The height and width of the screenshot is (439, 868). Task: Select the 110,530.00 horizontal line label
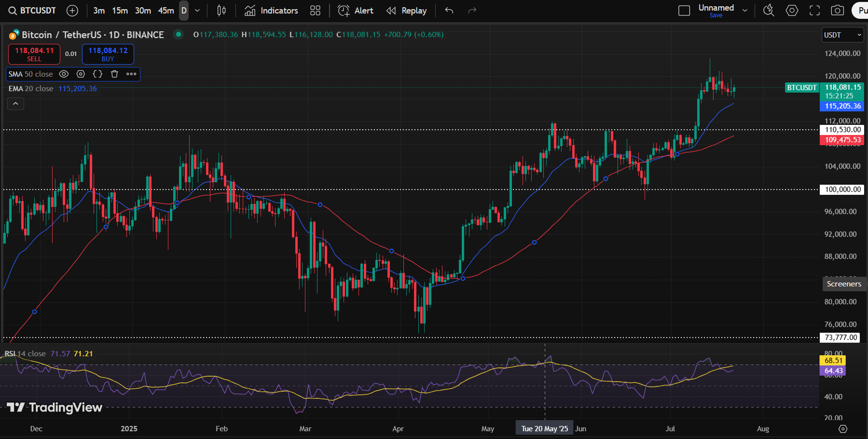(x=842, y=130)
